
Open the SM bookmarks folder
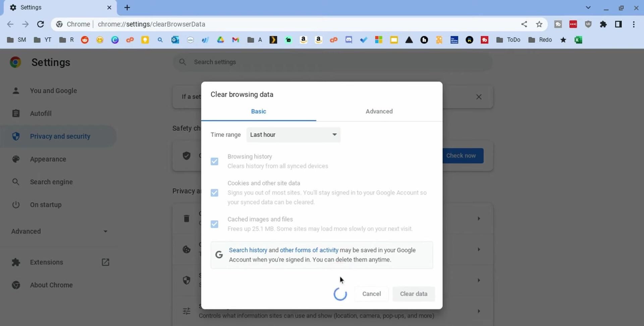tap(16, 40)
